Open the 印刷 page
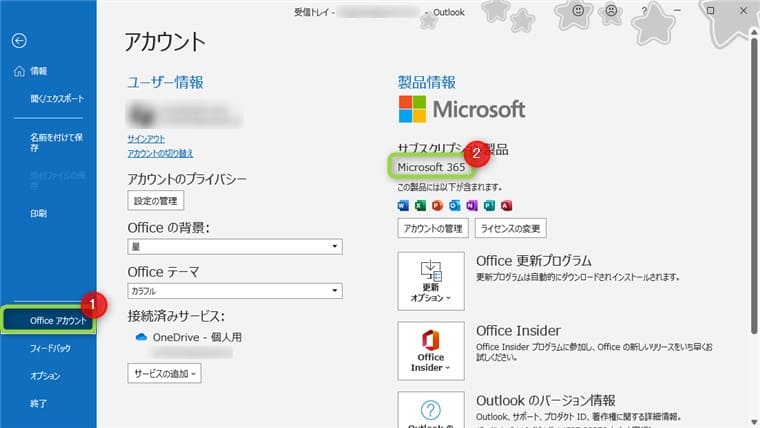Image resolution: width=760 pixels, height=428 pixels. (38, 214)
